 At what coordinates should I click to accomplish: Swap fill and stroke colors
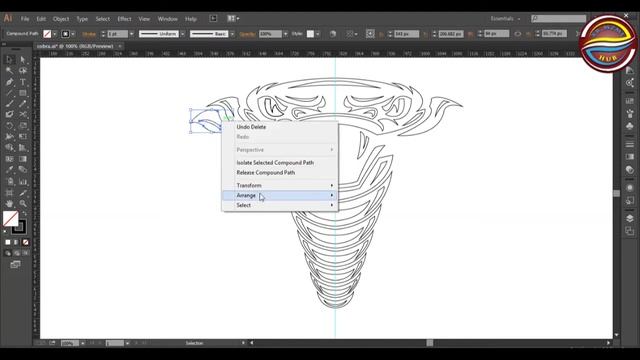[24, 213]
